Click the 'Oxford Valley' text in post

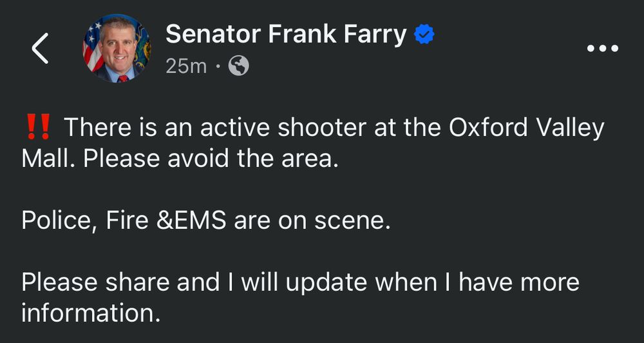pos(527,128)
